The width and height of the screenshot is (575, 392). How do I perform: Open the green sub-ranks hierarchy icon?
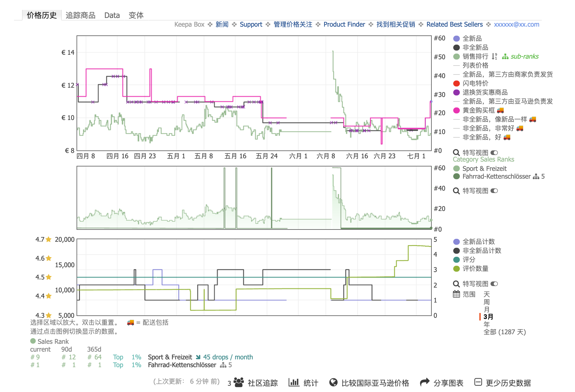[x=505, y=57]
